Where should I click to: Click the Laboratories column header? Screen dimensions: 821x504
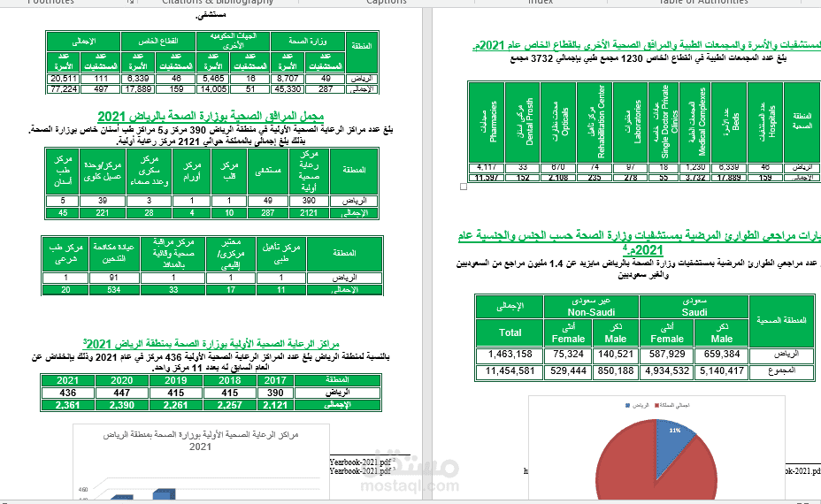click(x=631, y=122)
